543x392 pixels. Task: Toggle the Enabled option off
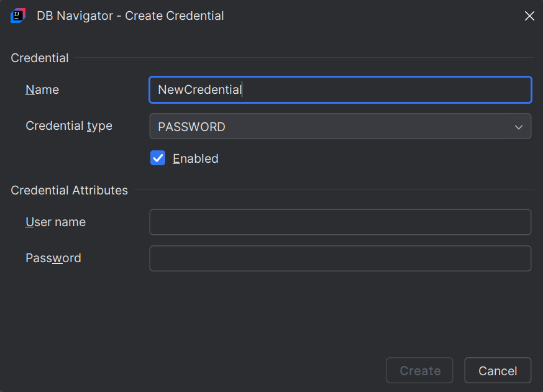click(x=158, y=158)
